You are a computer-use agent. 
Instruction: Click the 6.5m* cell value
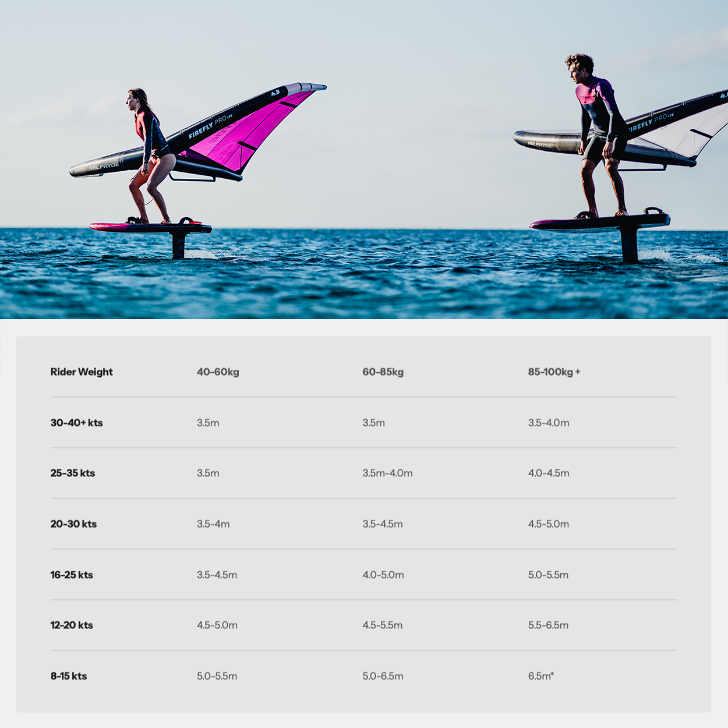(x=541, y=676)
